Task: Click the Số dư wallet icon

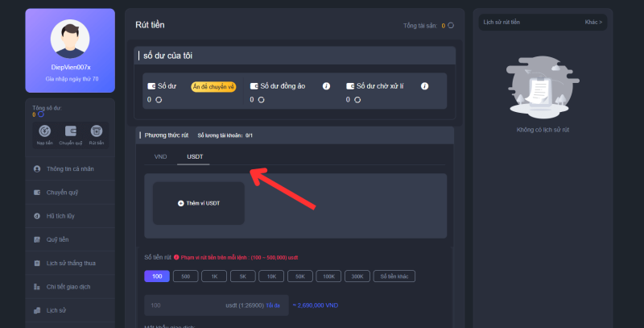Action: 151,86
